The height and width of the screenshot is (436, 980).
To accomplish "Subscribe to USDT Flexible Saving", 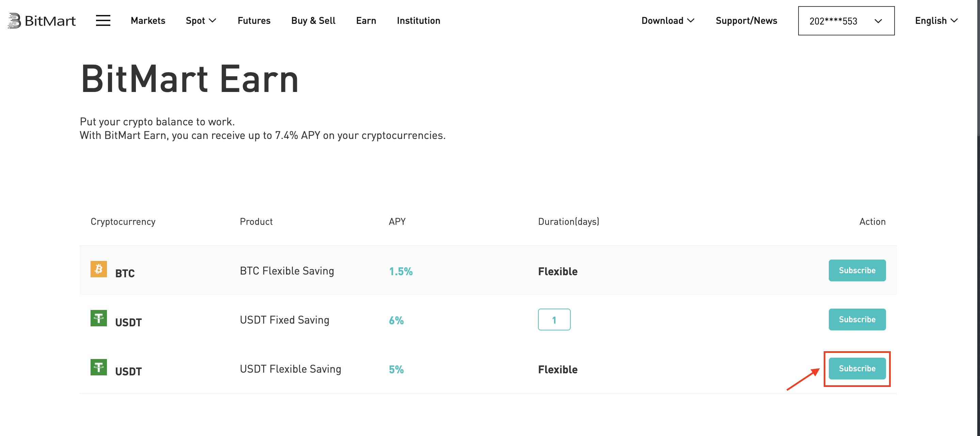I will 857,369.
